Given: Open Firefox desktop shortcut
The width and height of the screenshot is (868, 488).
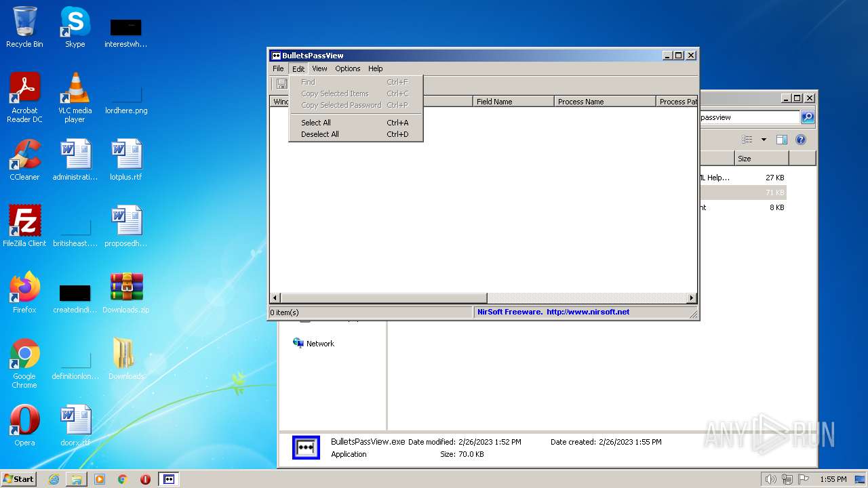Looking at the screenshot, I should point(24,293).
